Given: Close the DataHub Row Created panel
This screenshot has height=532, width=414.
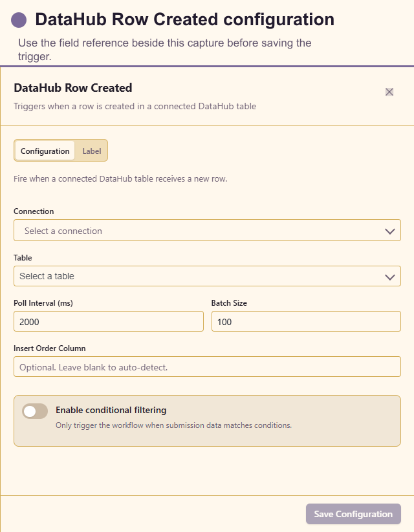Looking at the screenshot, I should (x=389, y=92).
